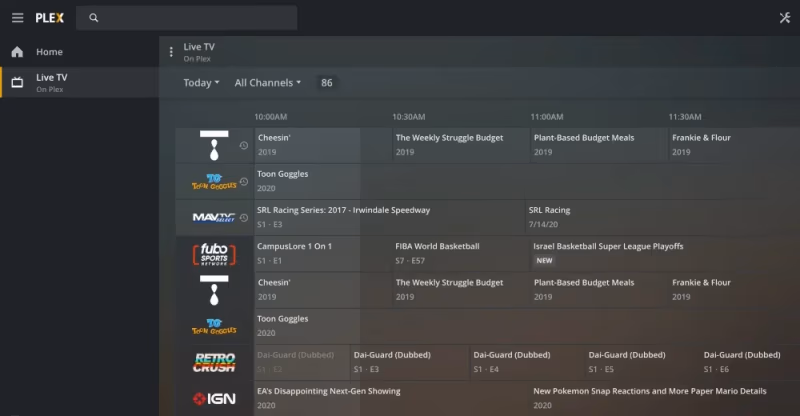Image resolution: width=800 pixels, height=416 pixels.
Task: Open Dai-Guard (Dubbed) S1 E6
Action: tap(751, 363)
